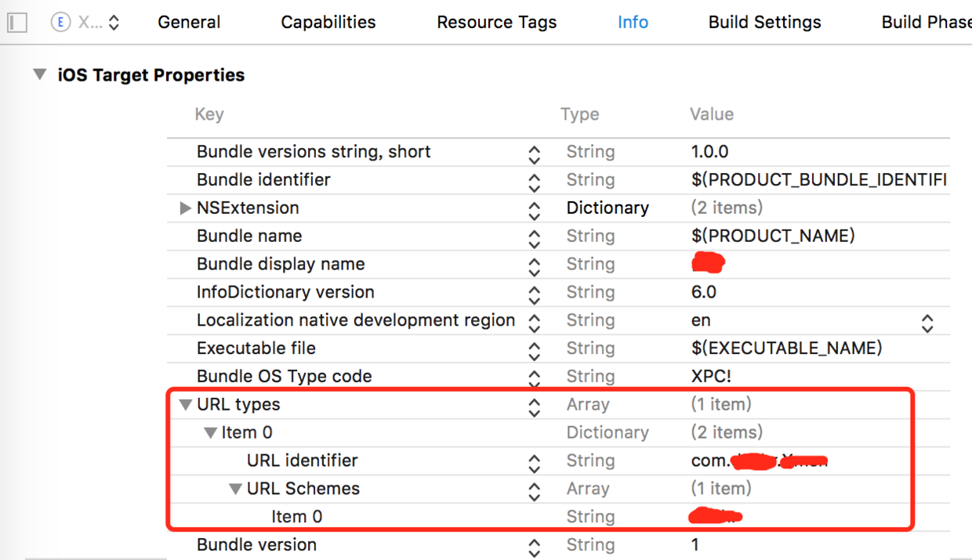Click the URL identifier key stepper arrows

coord(534,461)
